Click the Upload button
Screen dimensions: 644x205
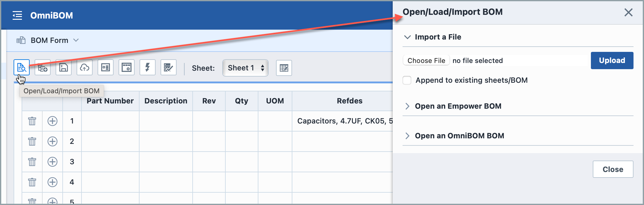[612, 61]
